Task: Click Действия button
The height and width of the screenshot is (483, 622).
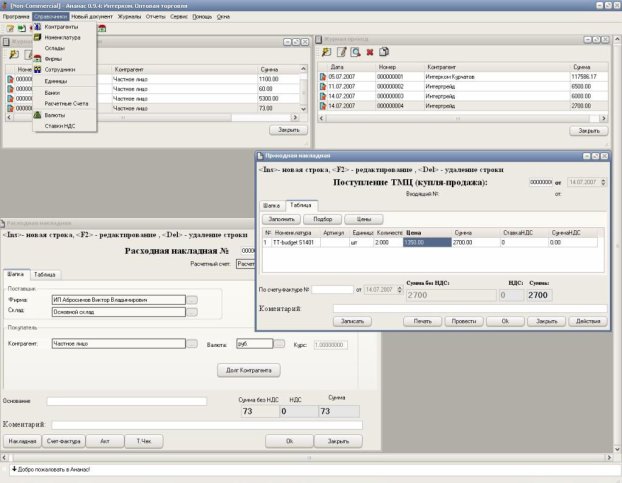Action: [x=588, y=321]
